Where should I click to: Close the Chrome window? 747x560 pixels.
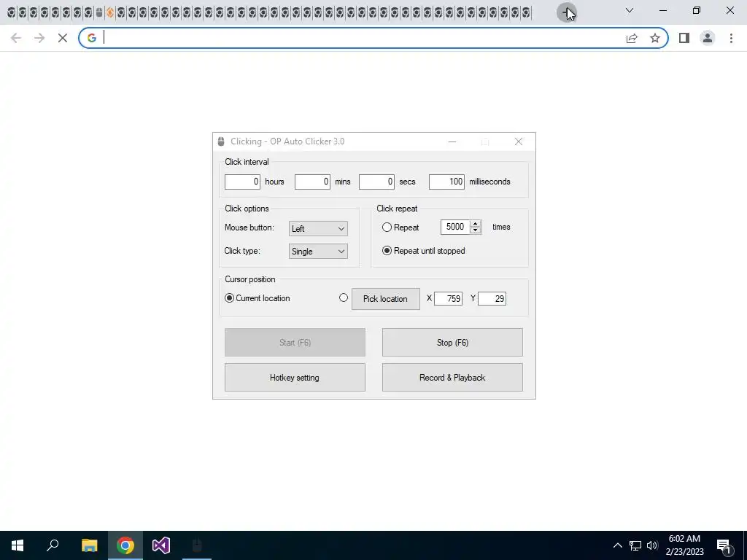729,10
